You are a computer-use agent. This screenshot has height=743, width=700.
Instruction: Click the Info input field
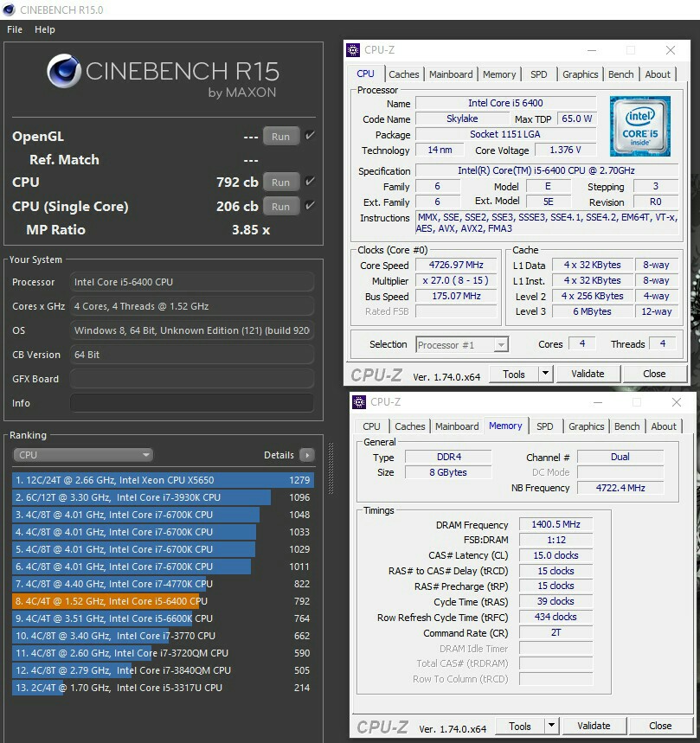pos(192,403)
